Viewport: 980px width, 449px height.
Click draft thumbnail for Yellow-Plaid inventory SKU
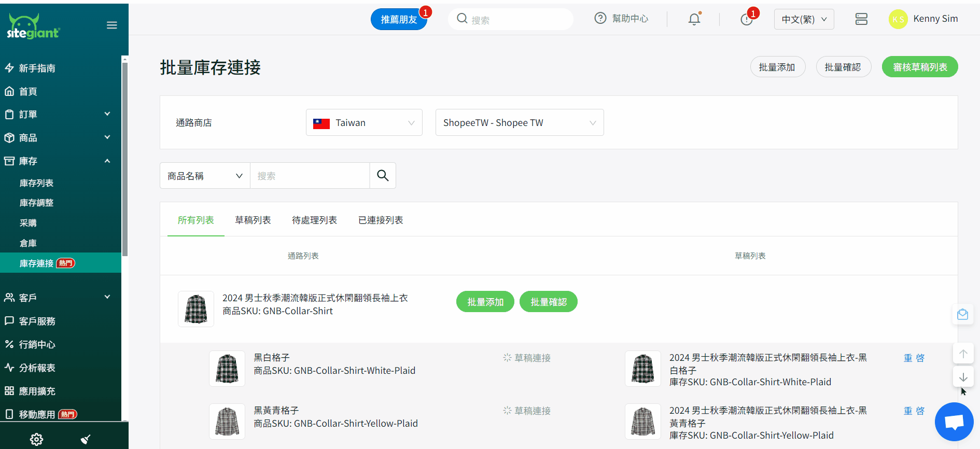coord(643,422)
